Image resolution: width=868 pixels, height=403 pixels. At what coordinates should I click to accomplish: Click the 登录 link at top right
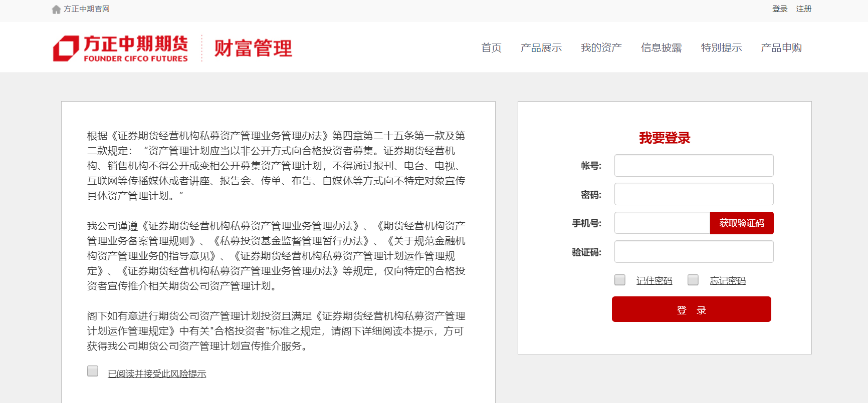(x=779, y=9)
